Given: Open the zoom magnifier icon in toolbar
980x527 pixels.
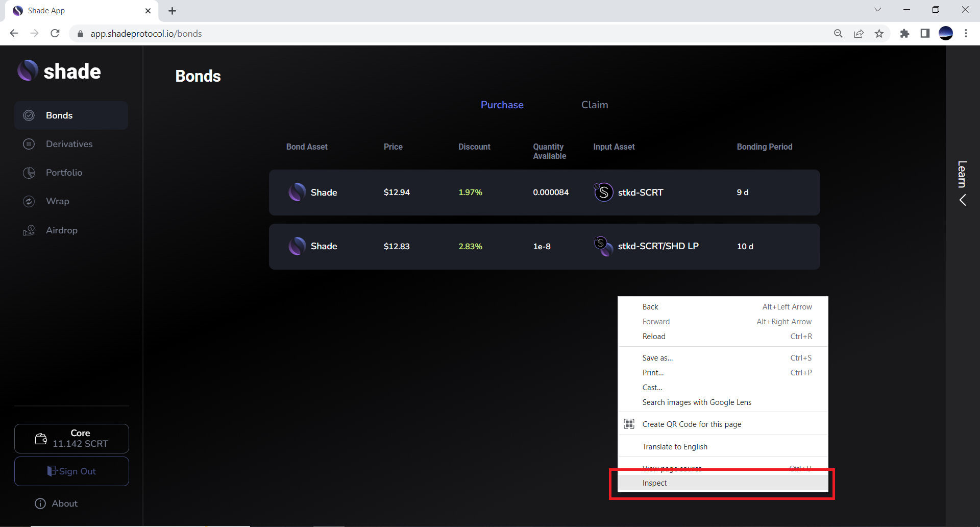Looking at the screenshot, I should pos(838,34).
